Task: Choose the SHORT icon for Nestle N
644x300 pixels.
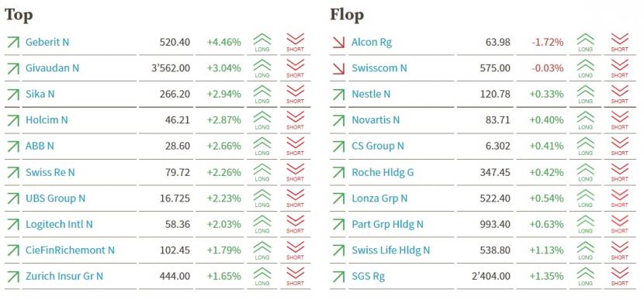Action: tap(619, 94)
